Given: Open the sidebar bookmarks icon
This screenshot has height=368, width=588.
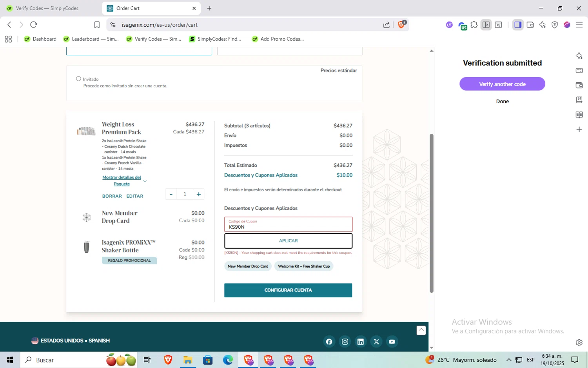Looking at the screenshot, I should tap(579, 100).
